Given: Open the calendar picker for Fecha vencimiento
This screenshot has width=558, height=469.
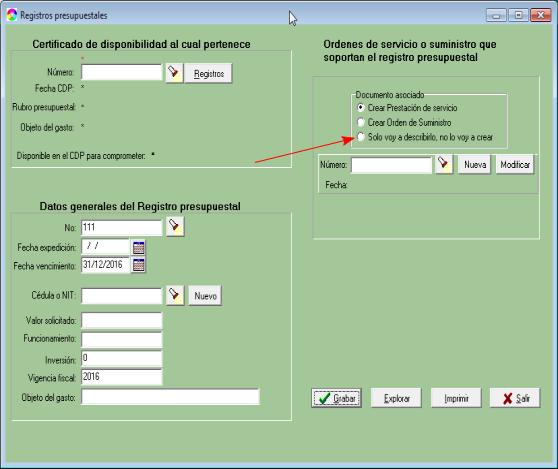Looking at the screenshot, I should pos(138,265).
